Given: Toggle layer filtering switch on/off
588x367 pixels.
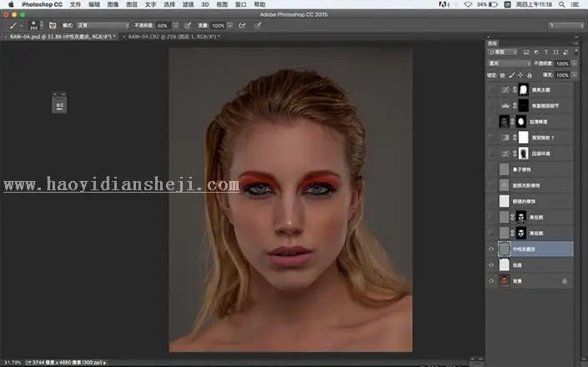Looking at the screenshot, I should pyautogui.click(x=576, y=52).
